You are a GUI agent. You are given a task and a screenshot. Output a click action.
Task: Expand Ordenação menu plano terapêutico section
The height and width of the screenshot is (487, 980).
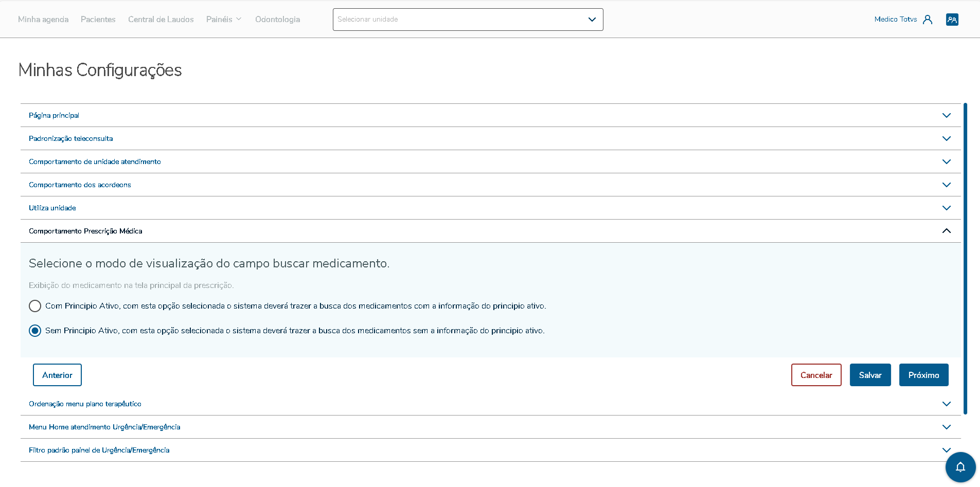85,404
